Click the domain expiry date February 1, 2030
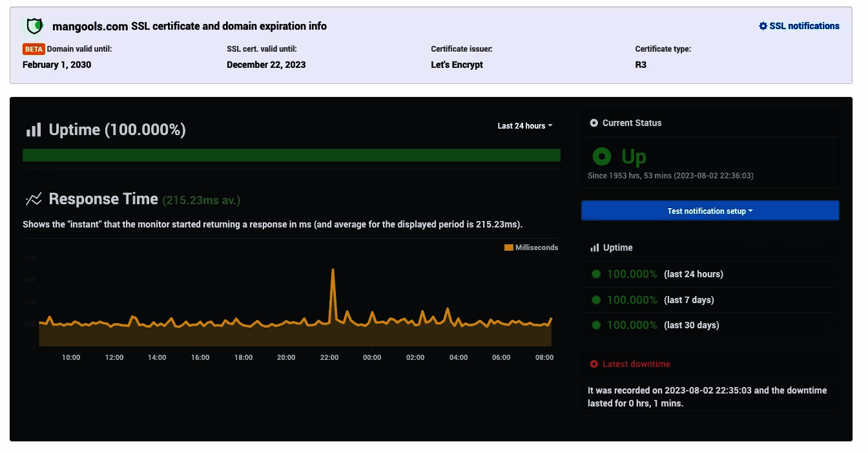The width and height of the screenshot is (868, 453). (x=57, y=65)
